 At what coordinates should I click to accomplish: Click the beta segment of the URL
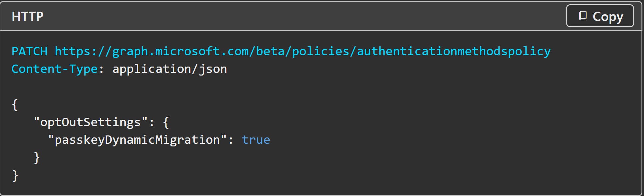[270, 51]
